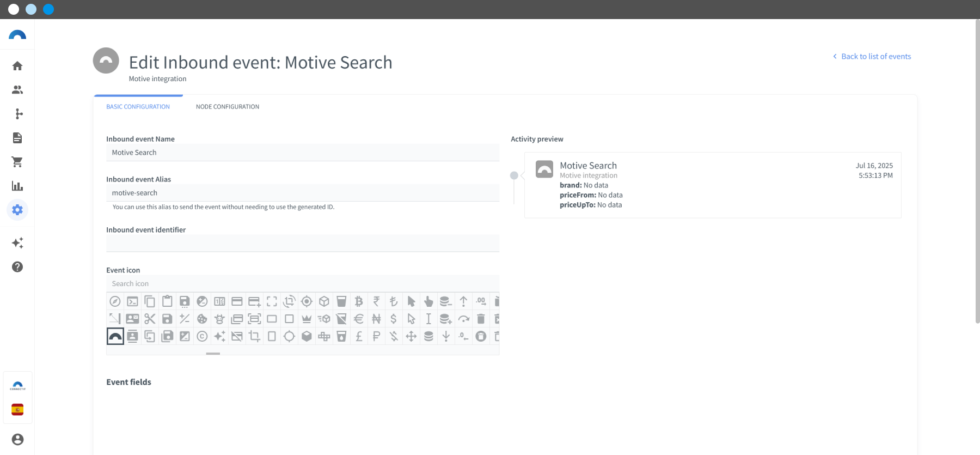Click the 'priceFrom: No data' preview text
Screen dimensions: 980x455
591,195
